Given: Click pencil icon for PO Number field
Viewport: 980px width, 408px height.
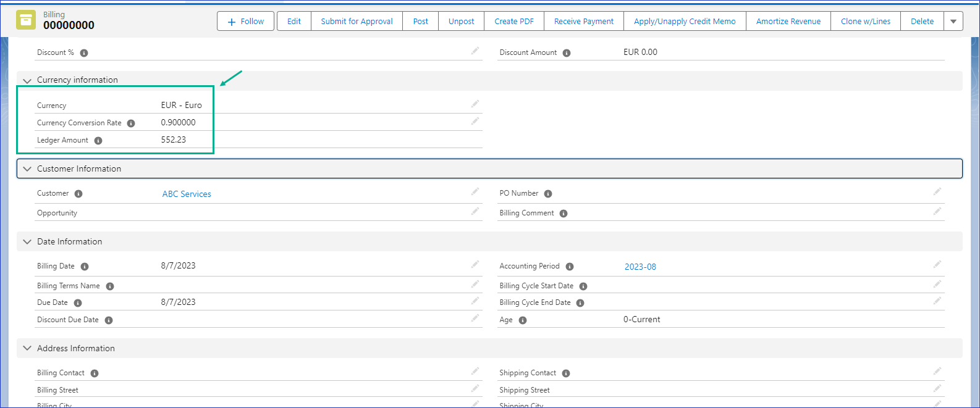Looking at the screenshot, I should [x=937, y=192].
